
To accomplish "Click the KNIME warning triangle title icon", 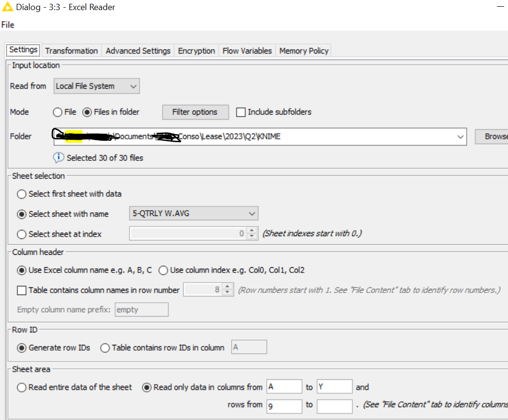I will [7, 7].
